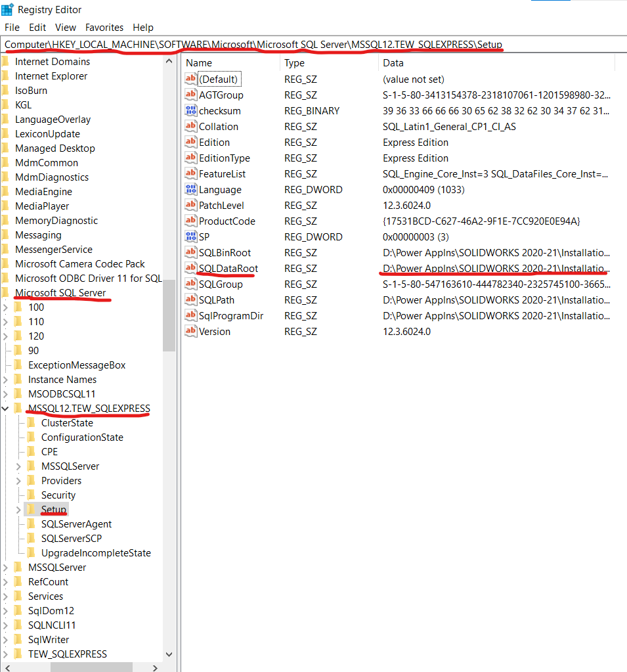The image size is (627, 672).
Task: Click the ClusterState folder icon
Action: coord(32,423)
